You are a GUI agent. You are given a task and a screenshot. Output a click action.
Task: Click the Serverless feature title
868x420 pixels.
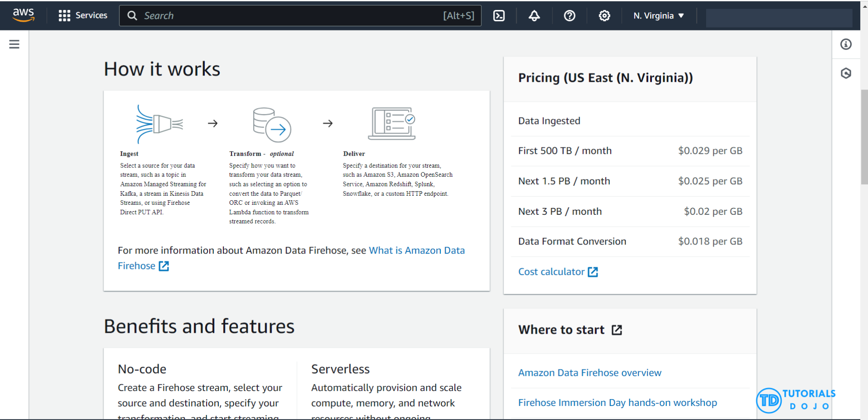pos(340,369)
